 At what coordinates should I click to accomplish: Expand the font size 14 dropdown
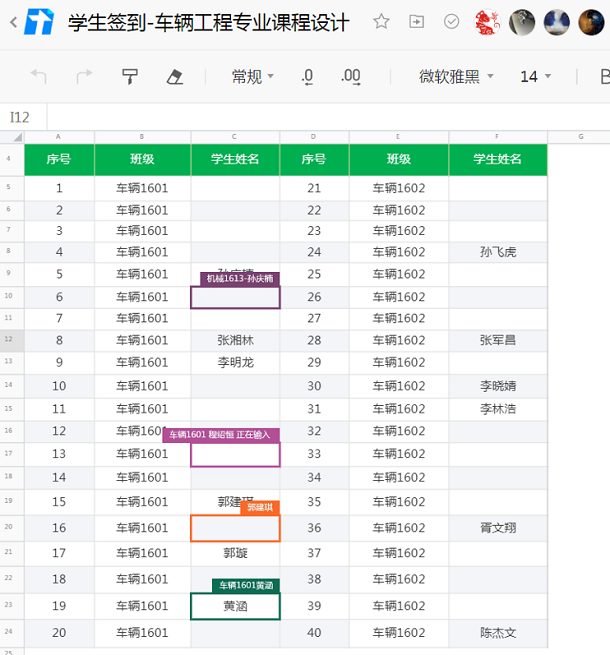[536, 76]
